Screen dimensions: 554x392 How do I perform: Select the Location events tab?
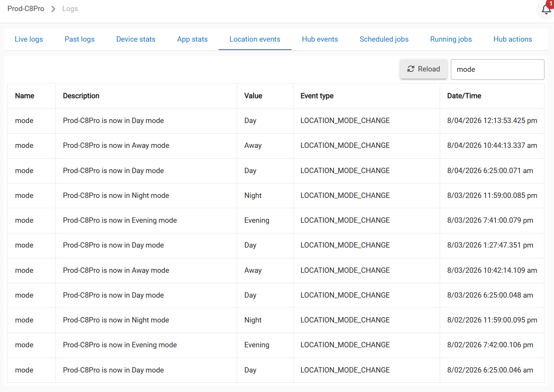[x=255, y=39]
